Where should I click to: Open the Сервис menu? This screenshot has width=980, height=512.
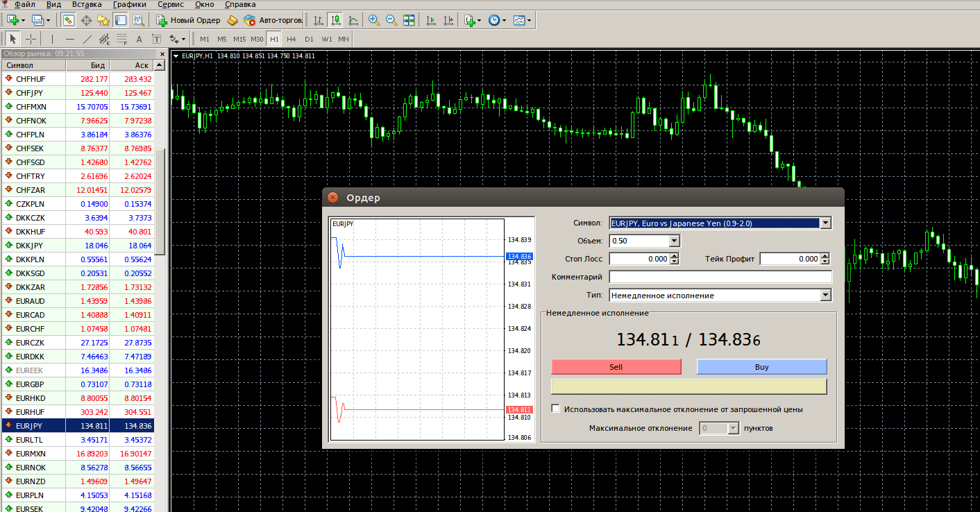coord(171,4)
